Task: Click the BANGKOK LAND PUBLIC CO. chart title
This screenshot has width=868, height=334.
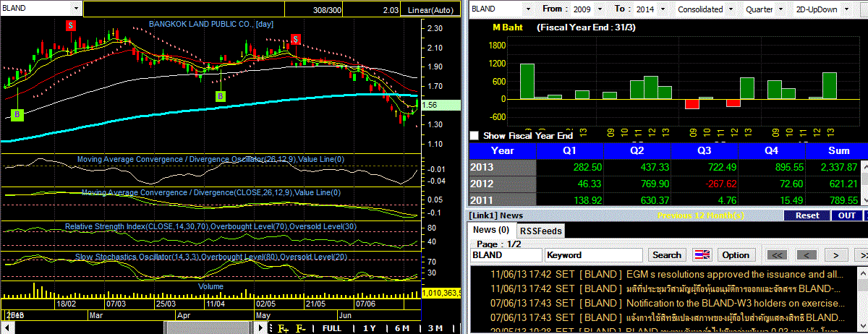Action: click(211, 24)
